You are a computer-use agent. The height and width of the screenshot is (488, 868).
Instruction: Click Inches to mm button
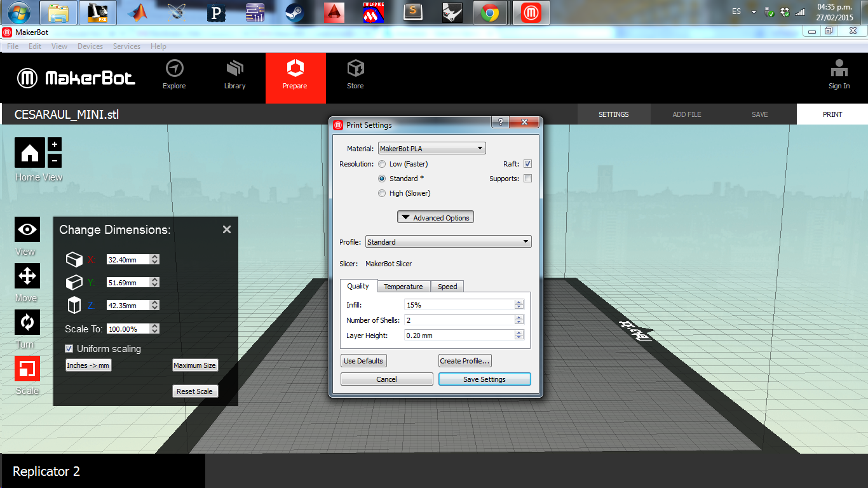pos(88,365)
